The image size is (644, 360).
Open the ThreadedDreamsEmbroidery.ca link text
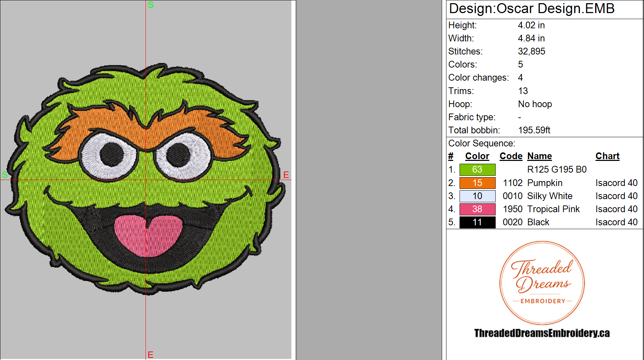pos(542,333)
